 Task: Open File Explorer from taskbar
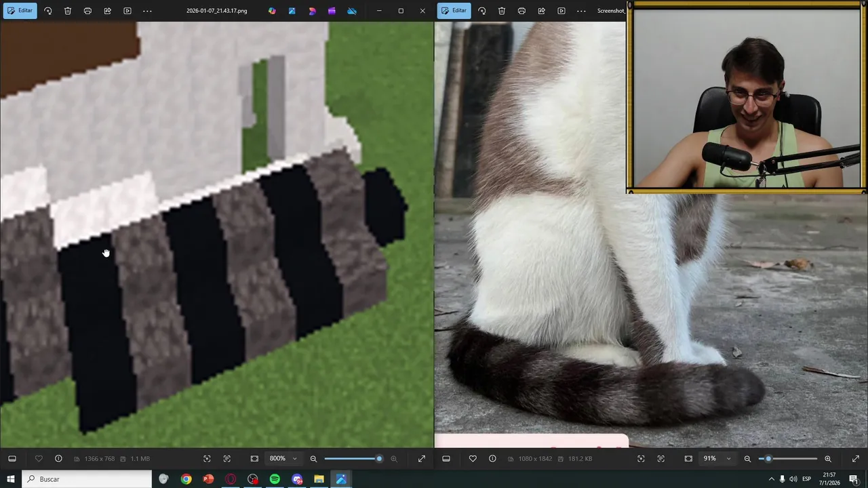point(319,479)
